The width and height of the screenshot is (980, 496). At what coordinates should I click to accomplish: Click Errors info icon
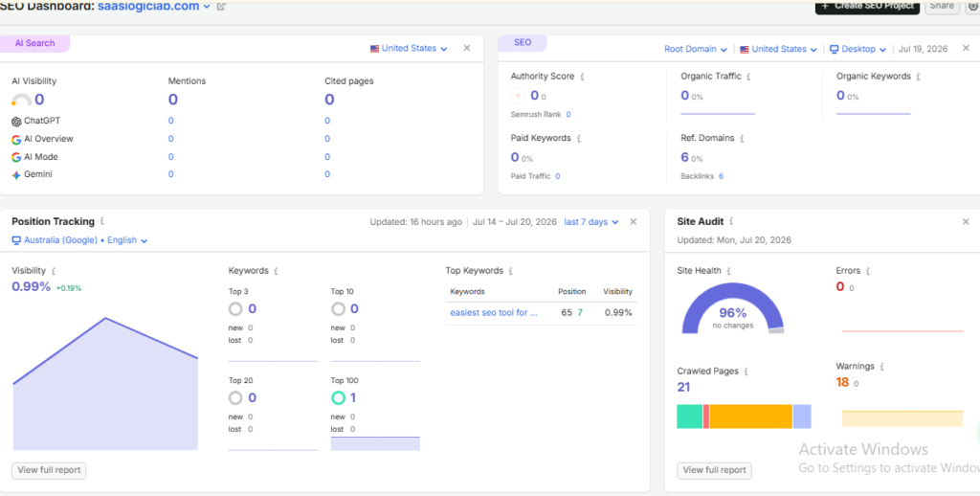click(868, 271)
